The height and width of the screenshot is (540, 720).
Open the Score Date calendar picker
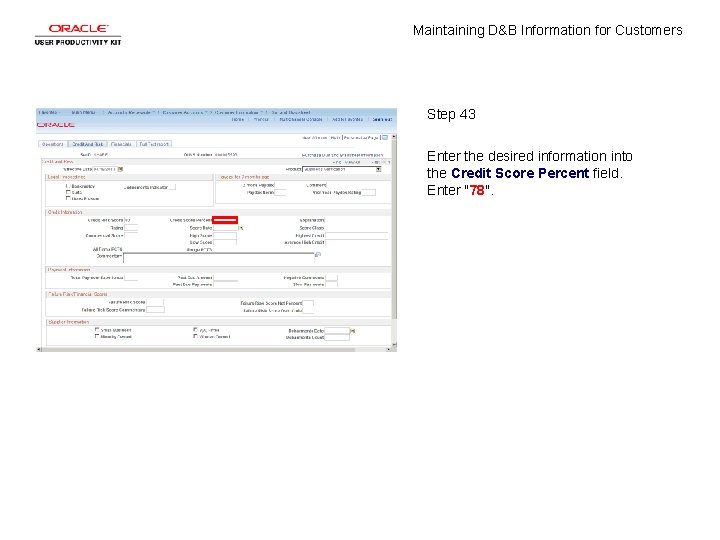(241, 228)
